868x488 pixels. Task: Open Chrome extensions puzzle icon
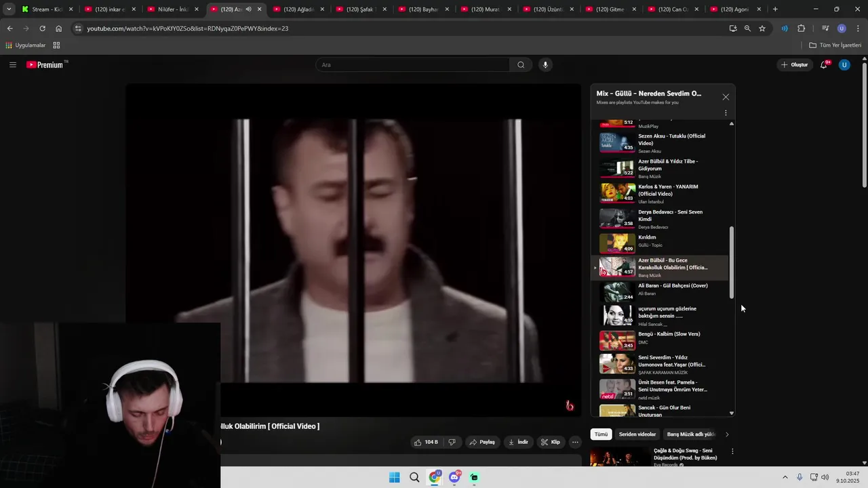click(801, 28)
